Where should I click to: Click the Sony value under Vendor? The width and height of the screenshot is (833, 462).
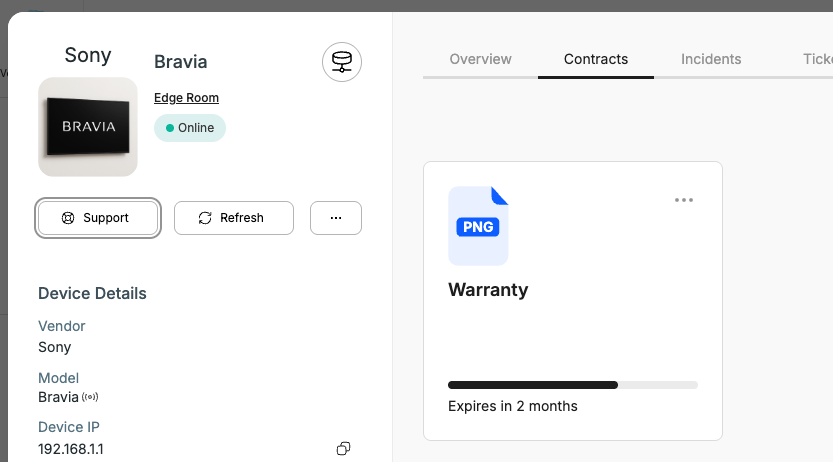click(x=55, y=347)
